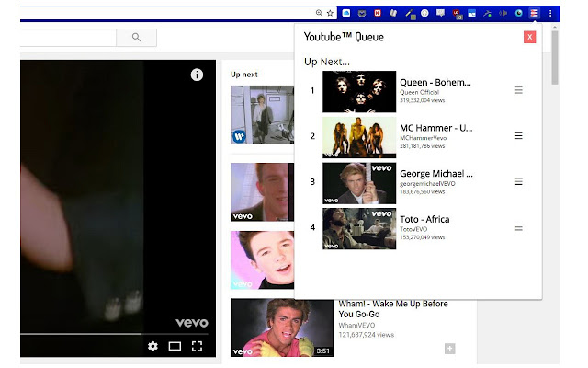Open pink-background Rick Astley thumbnail

pyautogui.click(x=262, y=259)
